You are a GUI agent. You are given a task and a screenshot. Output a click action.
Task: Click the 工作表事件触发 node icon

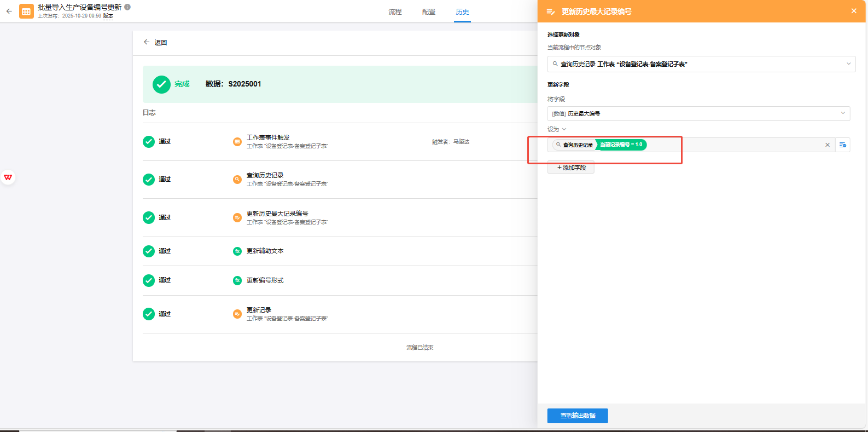tap(237, 142)
